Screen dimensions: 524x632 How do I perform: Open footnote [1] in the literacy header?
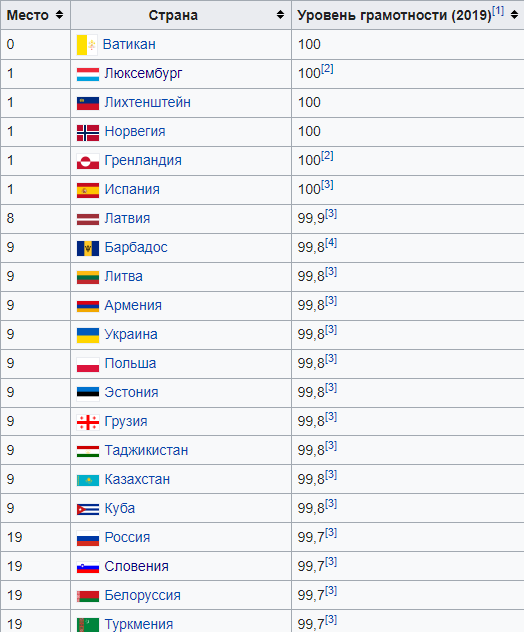(498, 11)
